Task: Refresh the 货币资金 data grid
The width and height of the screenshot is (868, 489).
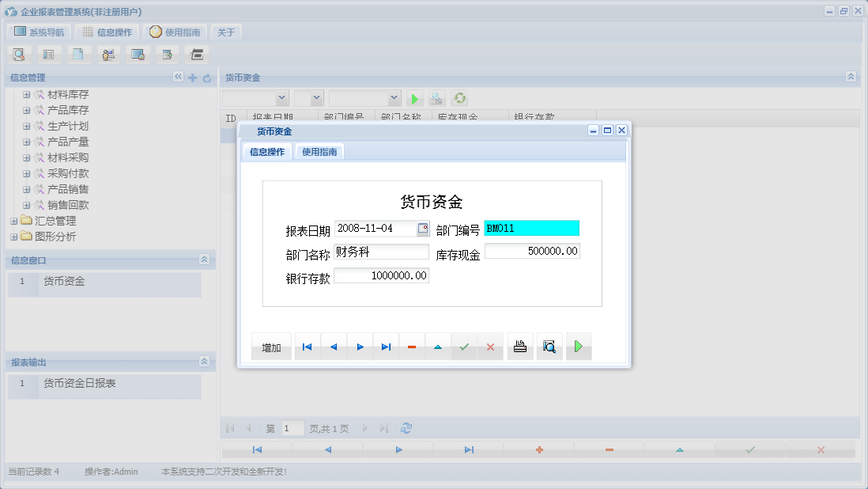Action: [459, 98]
